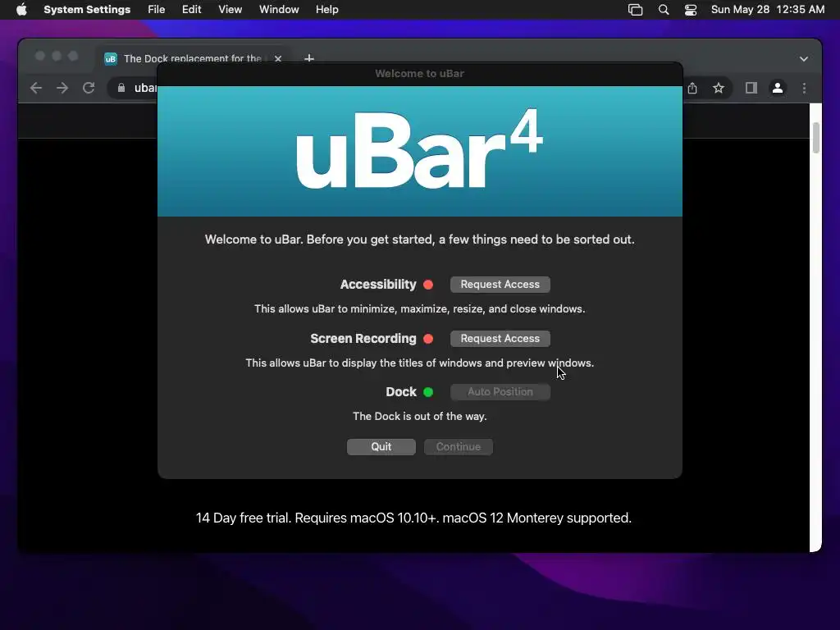The height and width of the screenshot is (630, 840).
Task: Open a new browser tab
Action: (x=309, y=58)
